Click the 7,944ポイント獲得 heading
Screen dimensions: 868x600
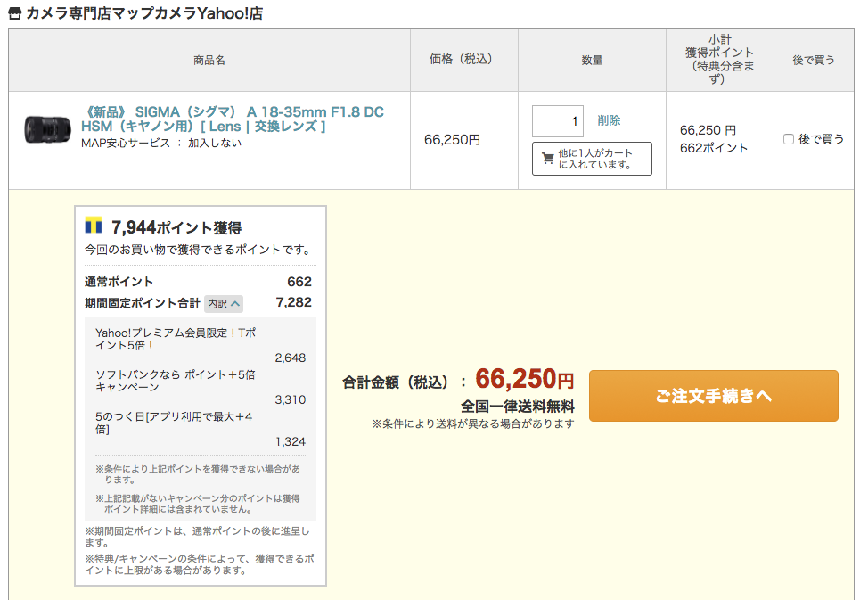[x=176, y=227]
